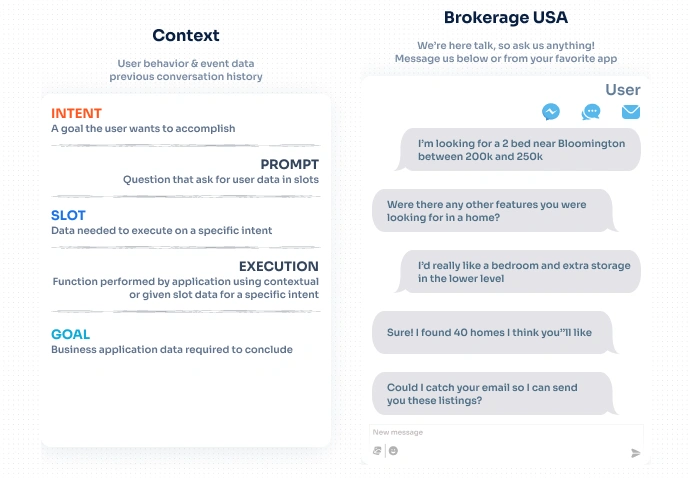Click the SLOT heading
The width and height of the screenshot is (691, 478).
click(68, 215)
